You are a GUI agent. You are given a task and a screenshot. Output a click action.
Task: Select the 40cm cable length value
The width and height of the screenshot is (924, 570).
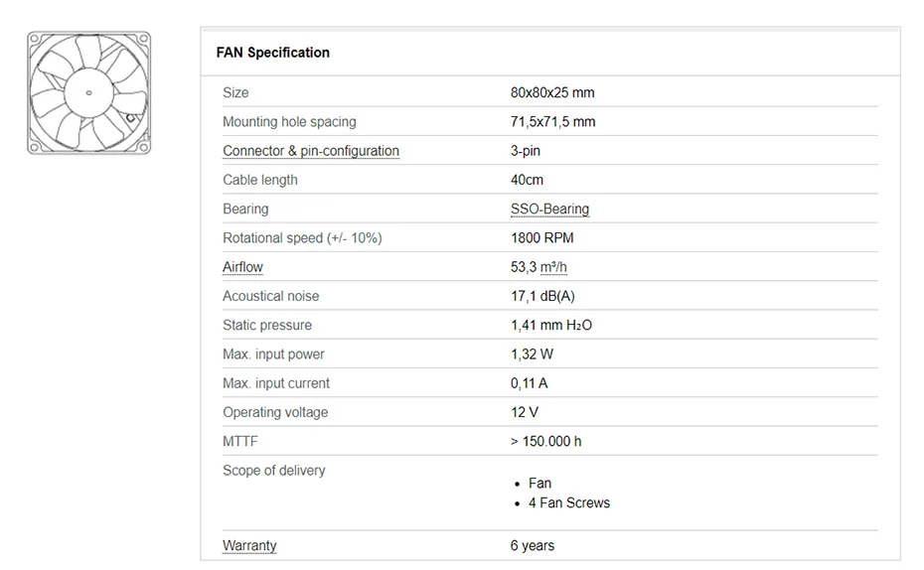pos(527,180)
